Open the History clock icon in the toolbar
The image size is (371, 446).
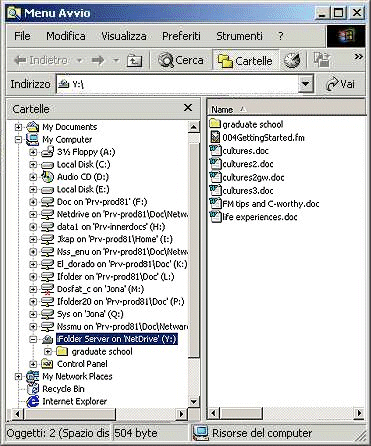coord(292,61)
